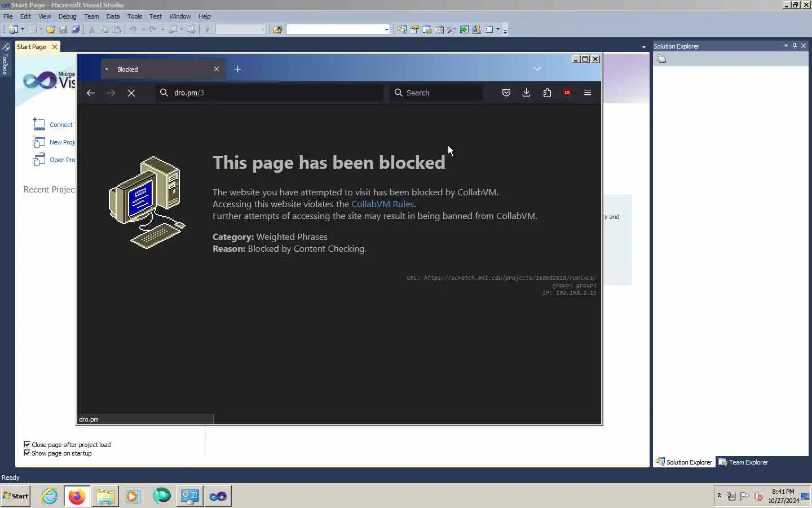This screenshot has height=508, width=812.
Task: Click the Redo arrow icon
Action: (x=152, y=29)
